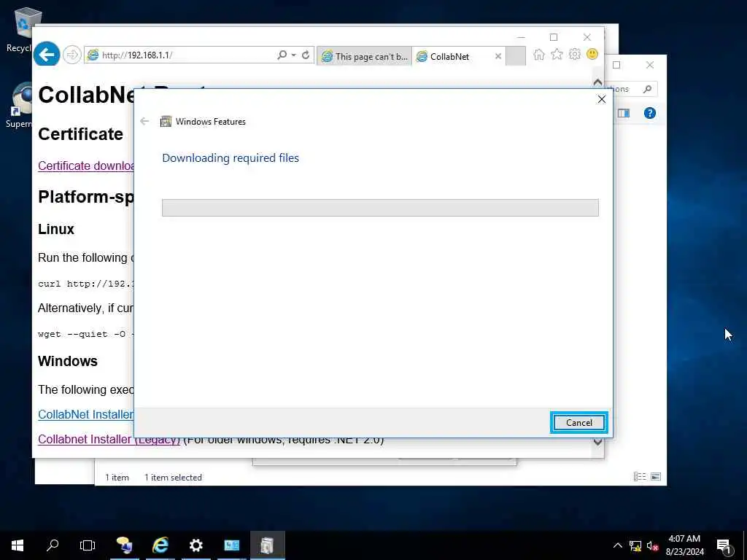Maximize the Internet Explorer window
Viewport: 747px width, 560px height.
tap(554, 37)
